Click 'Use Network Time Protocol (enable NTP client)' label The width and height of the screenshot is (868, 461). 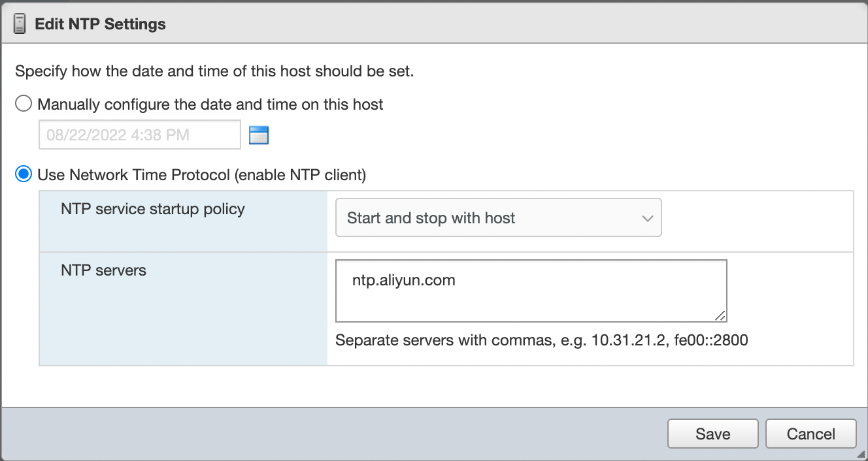click(x=201, y=174)
